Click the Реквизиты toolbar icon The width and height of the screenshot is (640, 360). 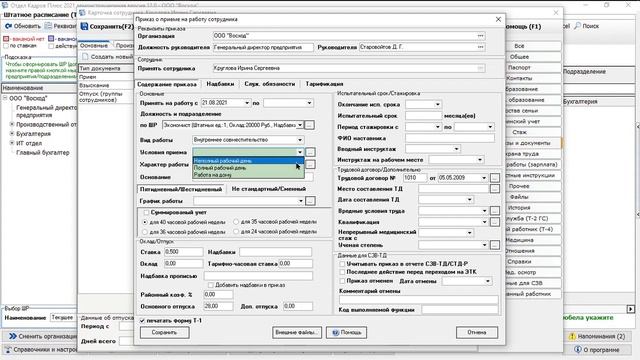48,26
